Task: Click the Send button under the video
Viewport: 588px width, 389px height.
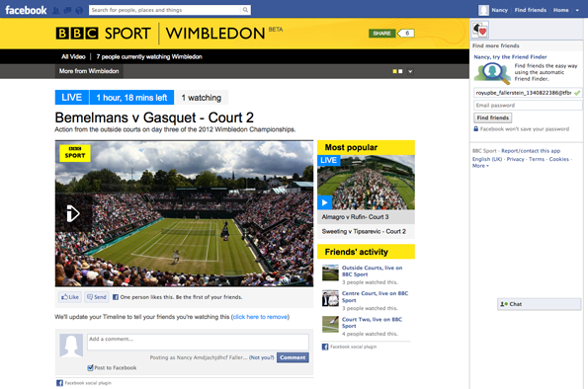Action: (97, 297)
